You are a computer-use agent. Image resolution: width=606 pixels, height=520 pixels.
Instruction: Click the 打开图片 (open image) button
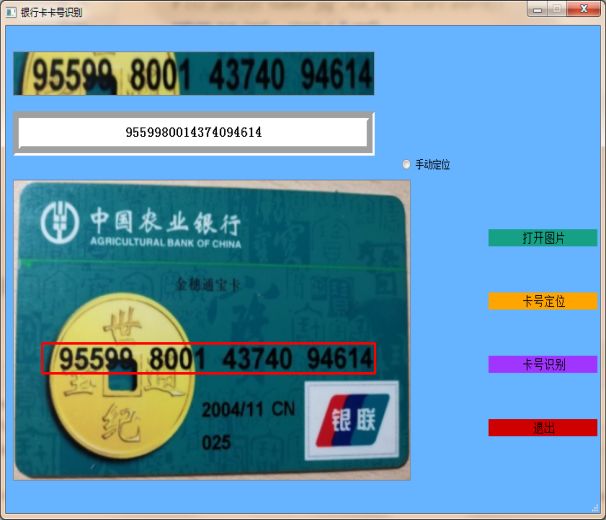(x=543, y=238)
